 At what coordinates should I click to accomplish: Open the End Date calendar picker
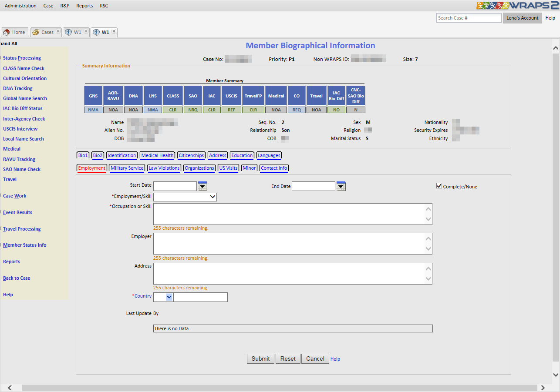341,186
